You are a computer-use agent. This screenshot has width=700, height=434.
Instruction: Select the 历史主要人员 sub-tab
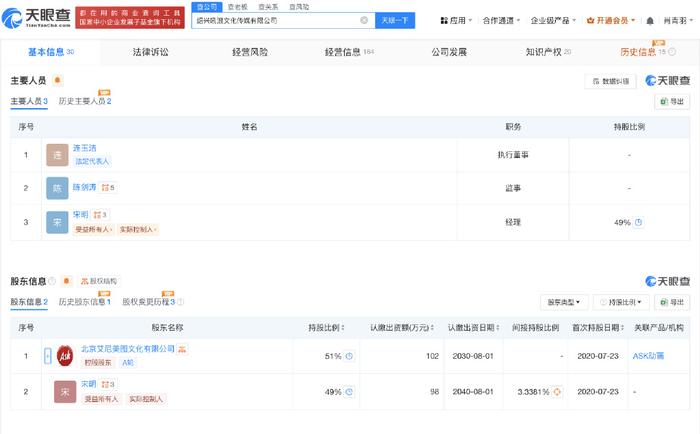84,101
